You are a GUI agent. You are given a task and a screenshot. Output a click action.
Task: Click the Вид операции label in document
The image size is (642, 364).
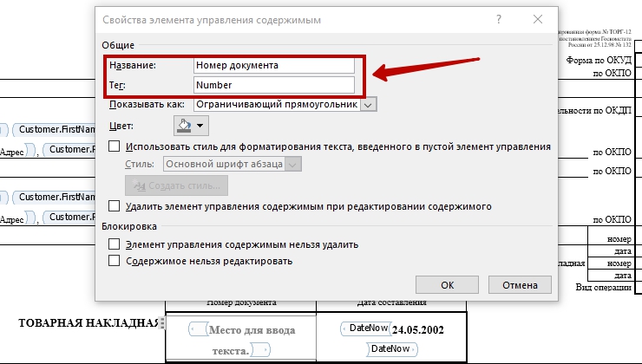point(603,287)
